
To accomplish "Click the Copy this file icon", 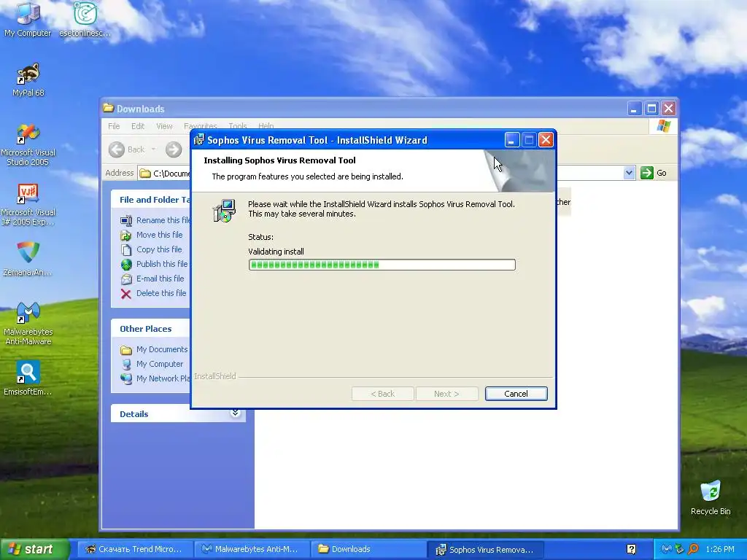I will pos(125,249).
